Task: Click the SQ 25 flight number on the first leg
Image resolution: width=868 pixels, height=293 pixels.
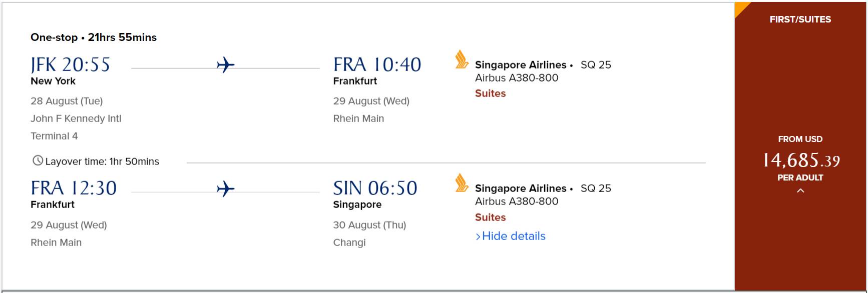Action: click(x=596, y=65)
